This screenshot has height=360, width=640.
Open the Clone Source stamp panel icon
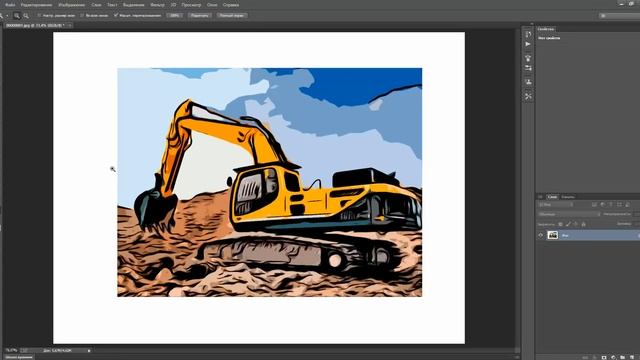pyautogui.click(x=528, y=82)
